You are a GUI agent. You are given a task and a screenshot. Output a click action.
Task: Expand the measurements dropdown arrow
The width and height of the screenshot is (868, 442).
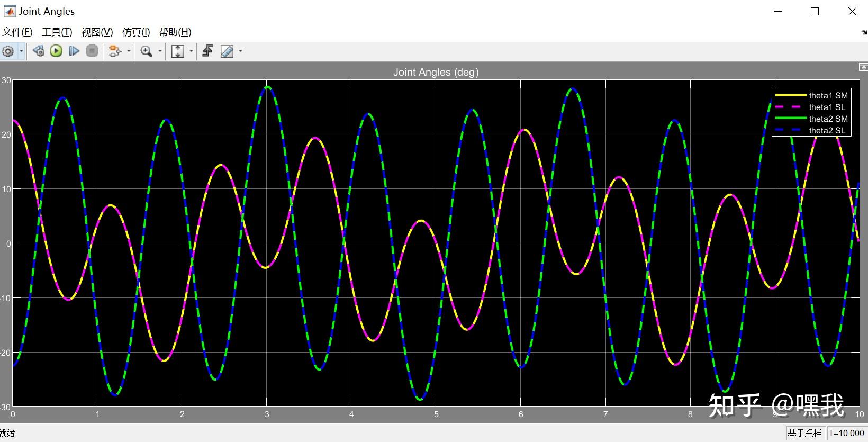(240, 51)
